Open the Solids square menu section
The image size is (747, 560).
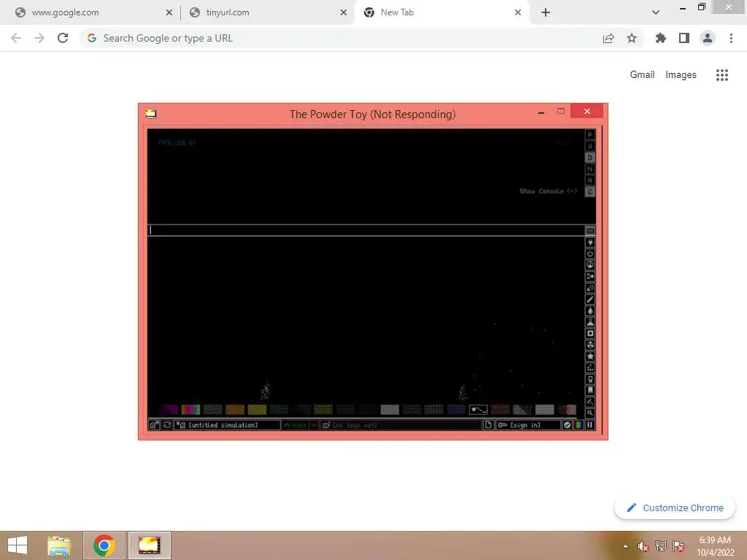coord(589,334)
